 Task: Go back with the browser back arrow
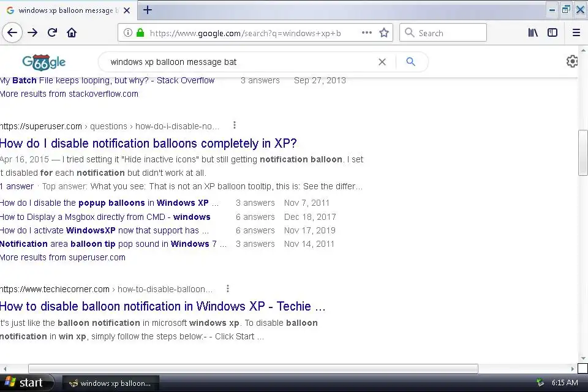(x=12, y=32)
